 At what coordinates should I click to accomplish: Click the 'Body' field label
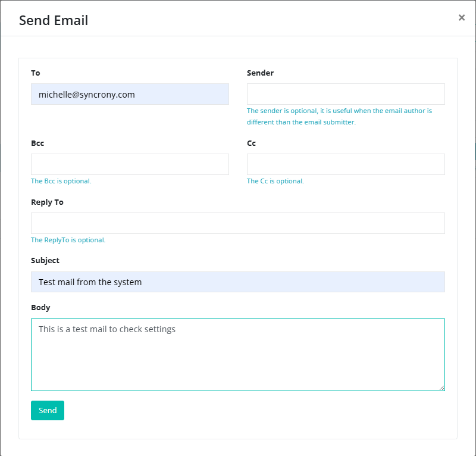click(40, 308)
